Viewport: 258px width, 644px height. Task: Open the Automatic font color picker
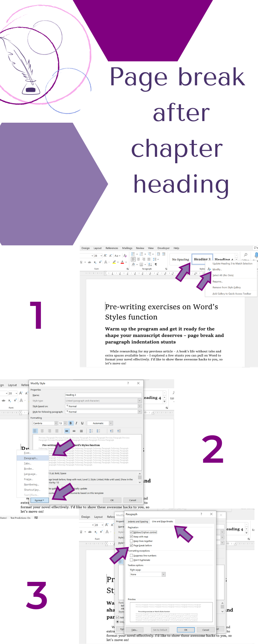[111, 423]
